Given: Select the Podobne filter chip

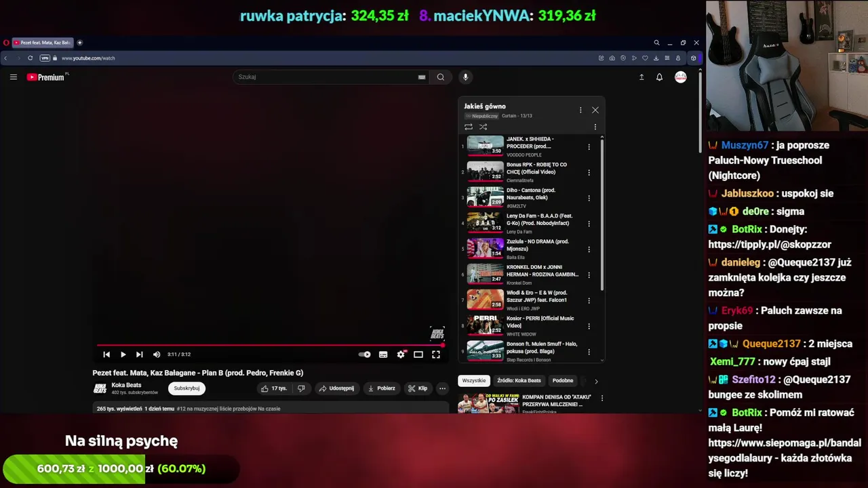Looking at the screenshot, I should [x=563, y=381].
